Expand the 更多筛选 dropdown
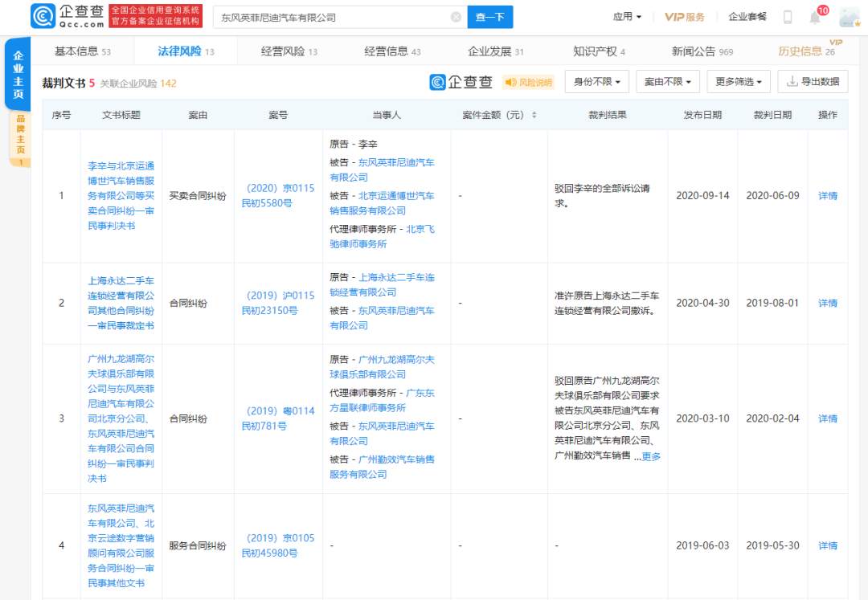This screenshot has height=600, width=868. 739,82
